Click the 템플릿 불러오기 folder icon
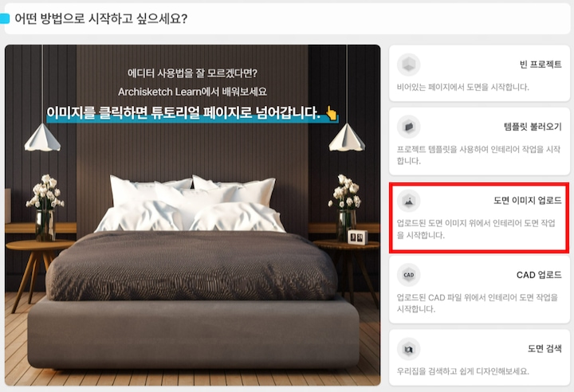The image size is (574, 392). pyautogui.click(x=408, y=127)
